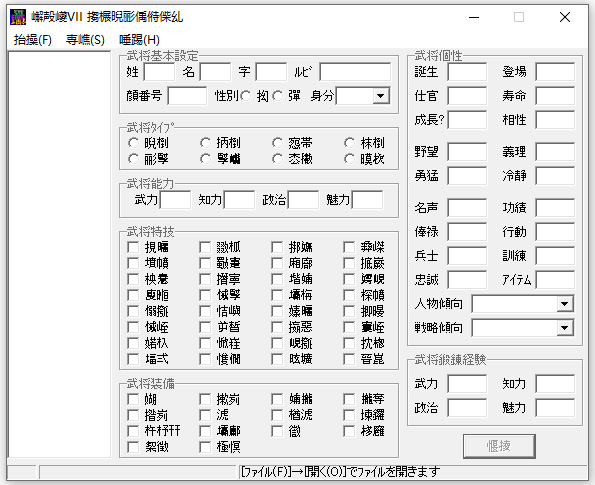
Task: Focus the 忠誠 loyalty field
Action: (467, 280)
